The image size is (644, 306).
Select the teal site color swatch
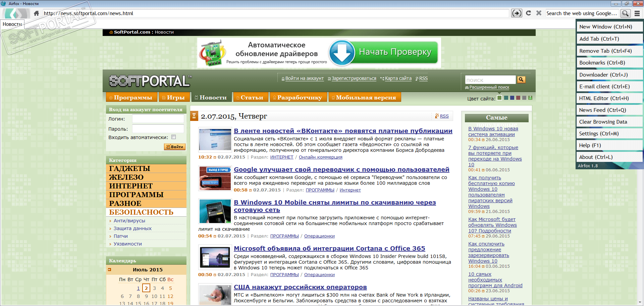[x=506, y=98]
